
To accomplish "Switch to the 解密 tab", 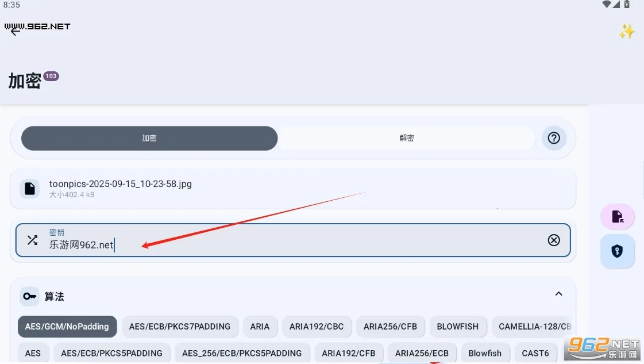I will 406,138.
